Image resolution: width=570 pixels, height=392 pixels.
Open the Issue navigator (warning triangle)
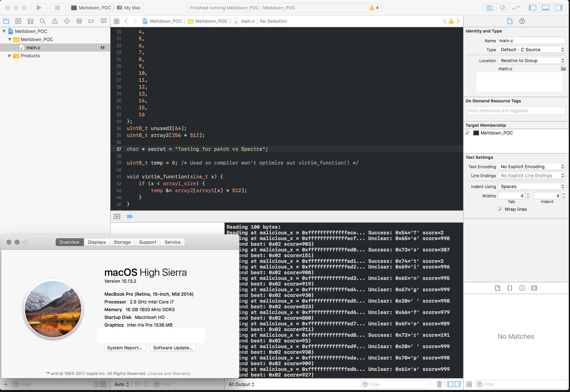(55, 21)
